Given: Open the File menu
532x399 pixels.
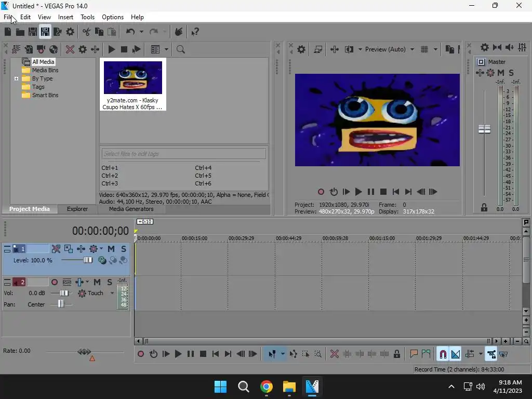Looking at the screenshot, I should (x=7, y=17).
